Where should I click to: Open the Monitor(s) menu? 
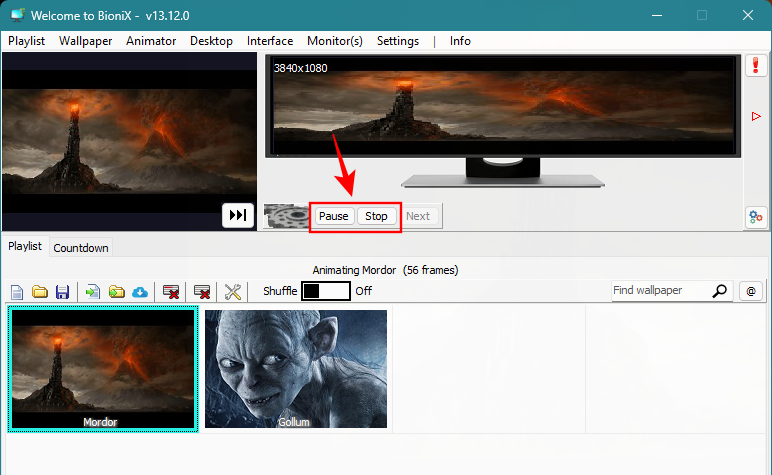tap(335, 41)
